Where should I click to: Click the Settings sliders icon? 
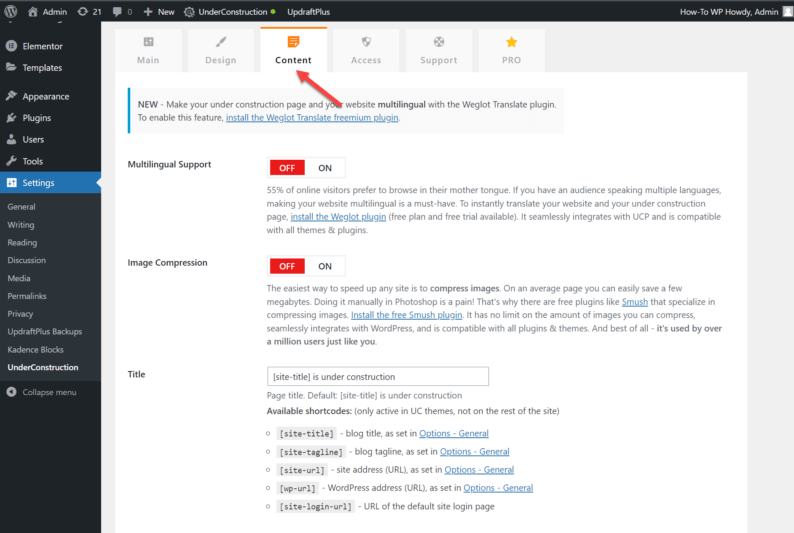(x=11, y=183)
